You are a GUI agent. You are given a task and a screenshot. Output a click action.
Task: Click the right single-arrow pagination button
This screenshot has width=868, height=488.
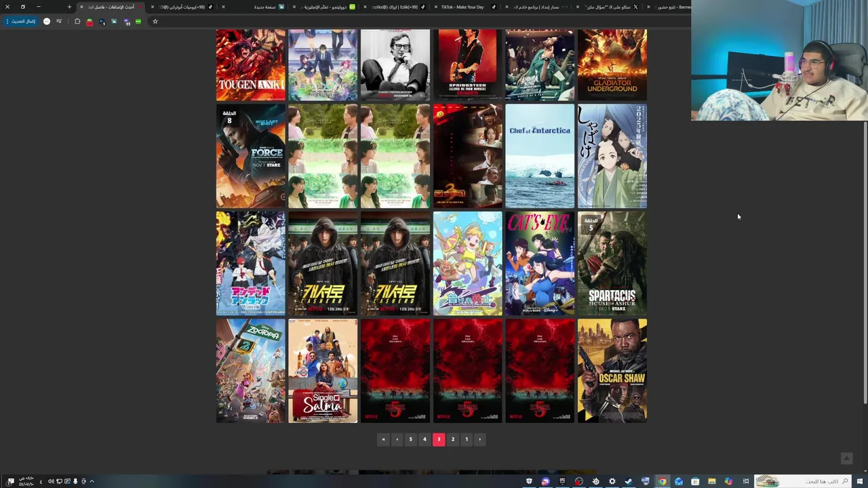480,439
